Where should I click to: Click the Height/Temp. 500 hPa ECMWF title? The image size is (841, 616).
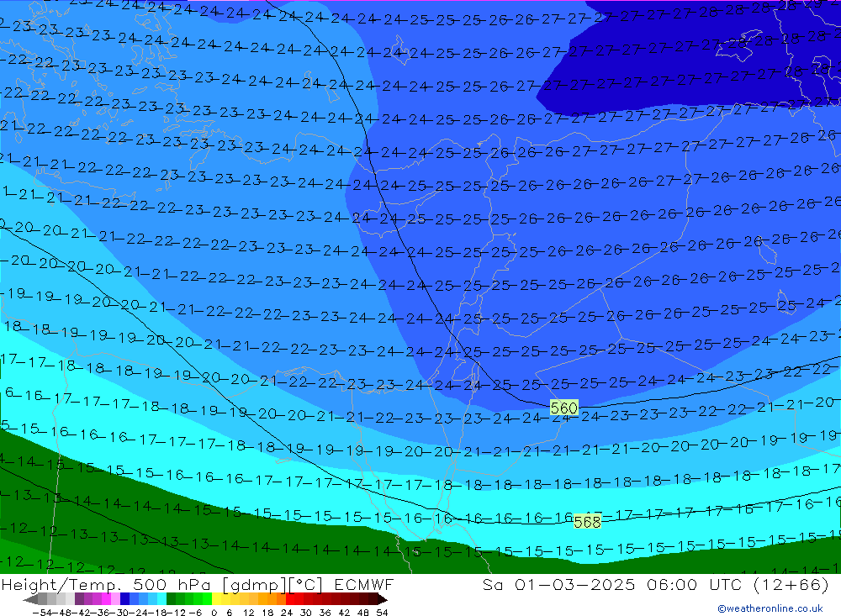pos(198,584)
